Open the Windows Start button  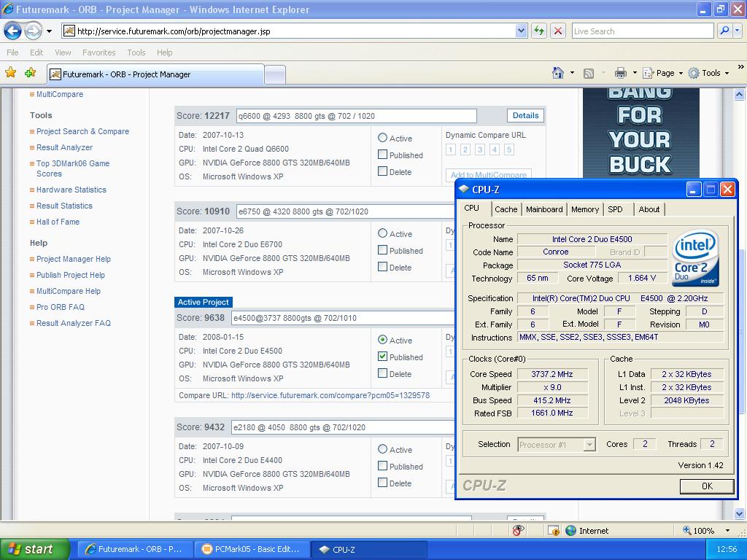35,549
